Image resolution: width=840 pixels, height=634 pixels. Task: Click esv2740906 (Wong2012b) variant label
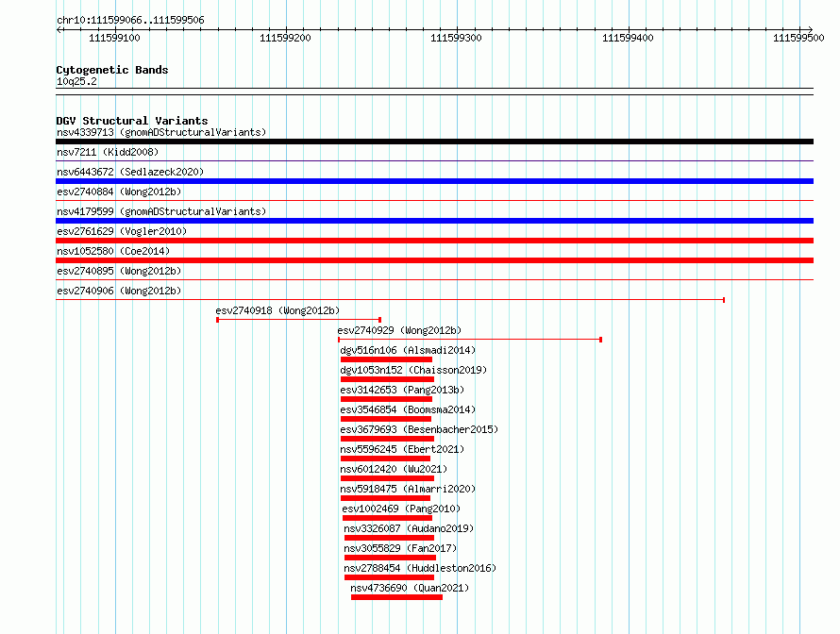pos(119,291)
